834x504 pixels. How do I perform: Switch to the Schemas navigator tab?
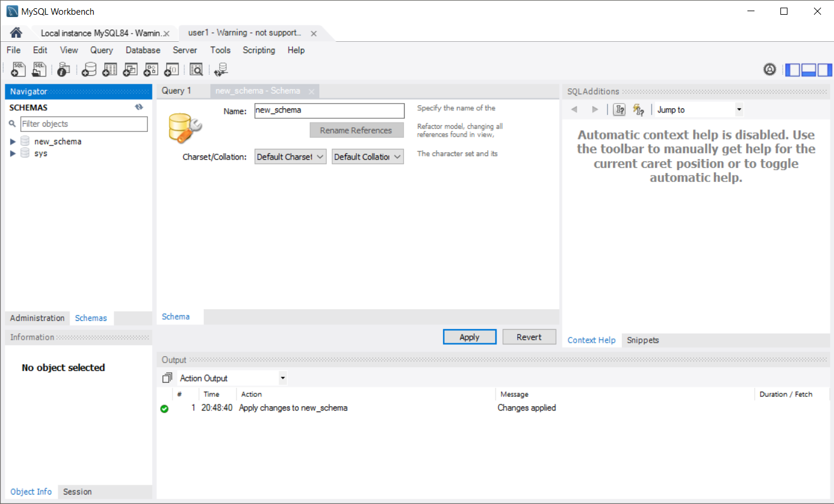tap(91, 318)
